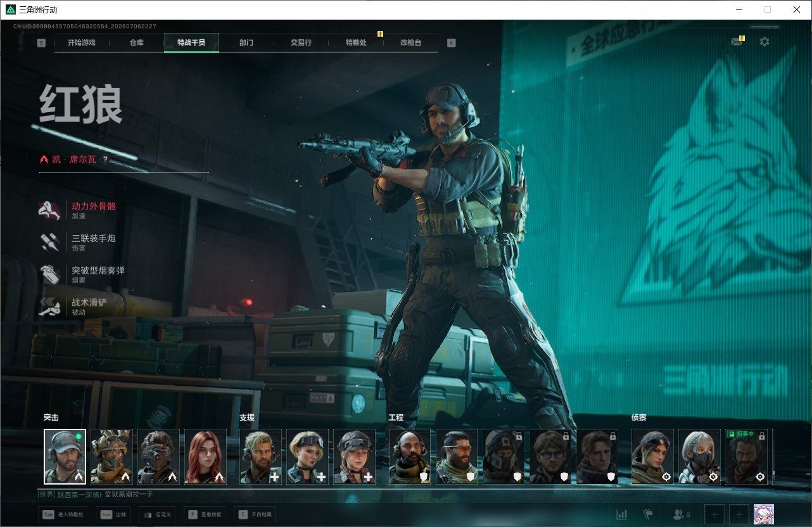
Task: Click the 进入特勤处 button
Action: (x=63, y=514)
